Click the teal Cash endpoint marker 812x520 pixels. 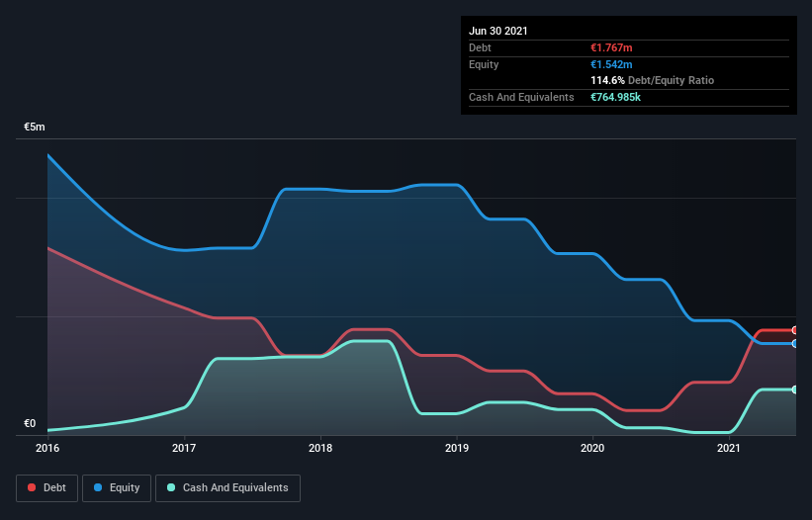pyautogui.click(x=795, y=390)
